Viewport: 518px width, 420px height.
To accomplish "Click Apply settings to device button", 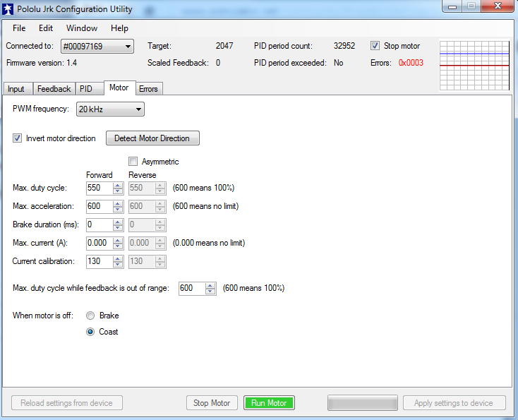I will tap(454, 403).
